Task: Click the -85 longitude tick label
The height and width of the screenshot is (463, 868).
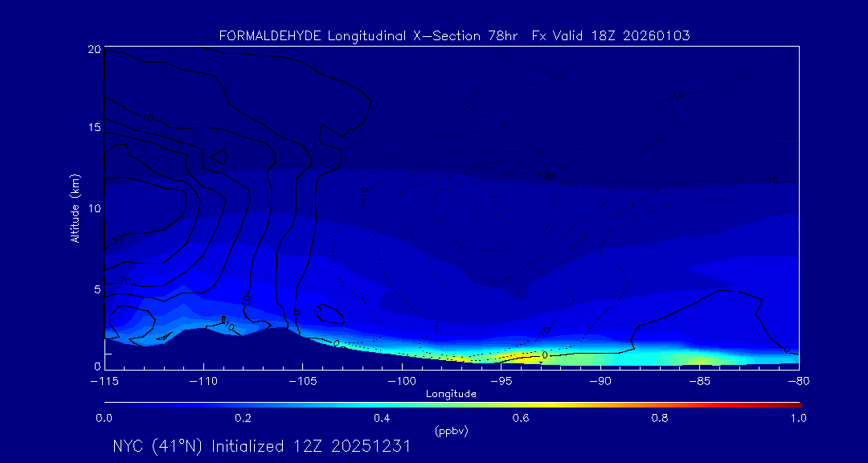Action: [699, 382]
